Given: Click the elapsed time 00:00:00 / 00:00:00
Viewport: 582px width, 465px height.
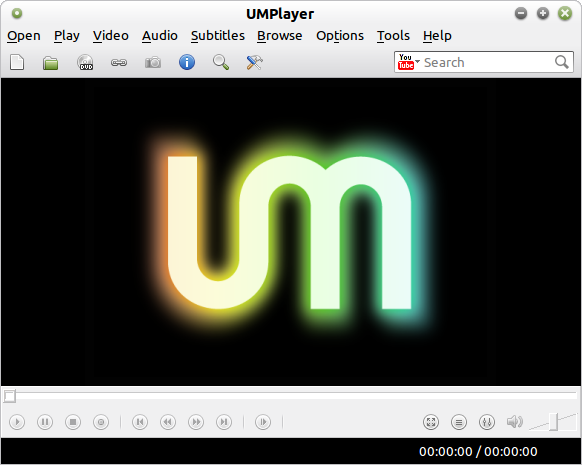Looking at the screenshot, I should coord(478,452).
